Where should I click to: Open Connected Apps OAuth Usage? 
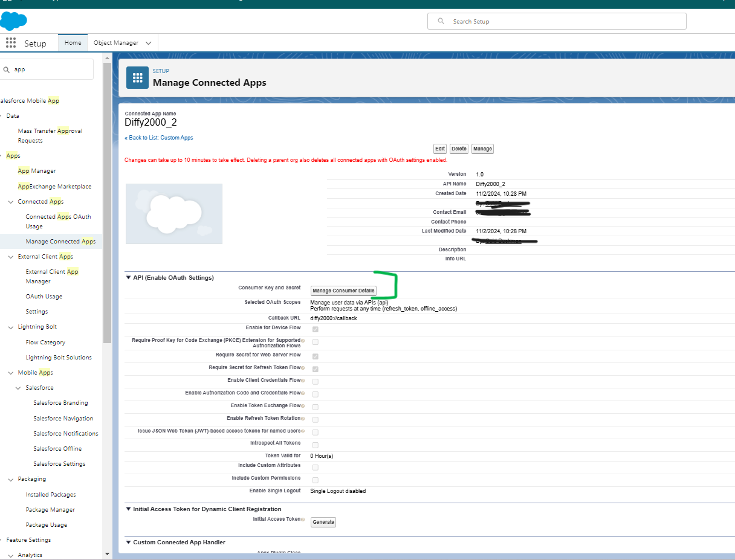click(58, 222)
